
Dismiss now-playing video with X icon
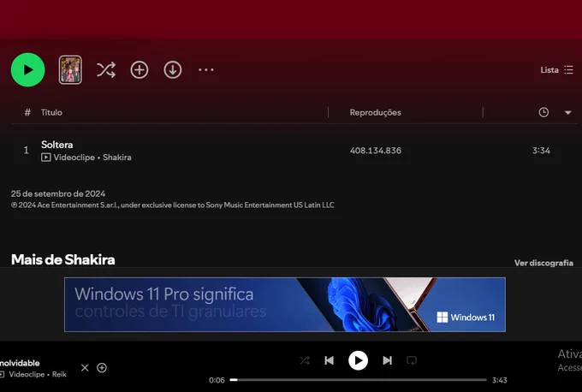click(85, 367)
